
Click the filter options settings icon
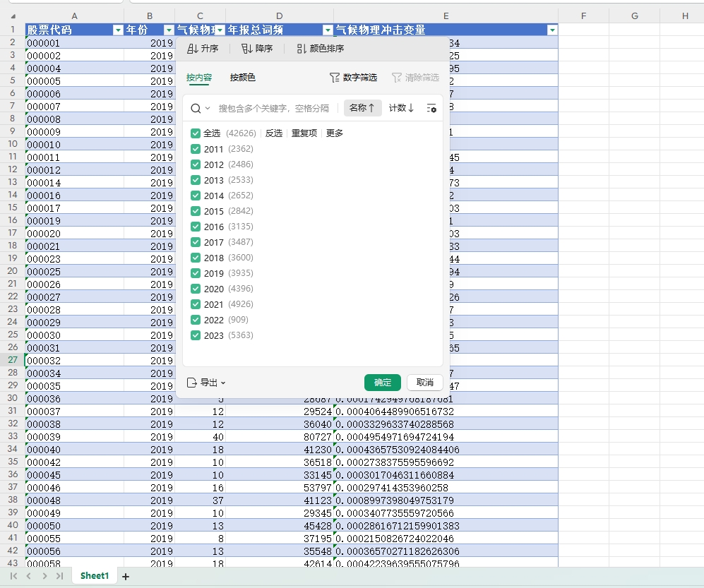[431, 108]
